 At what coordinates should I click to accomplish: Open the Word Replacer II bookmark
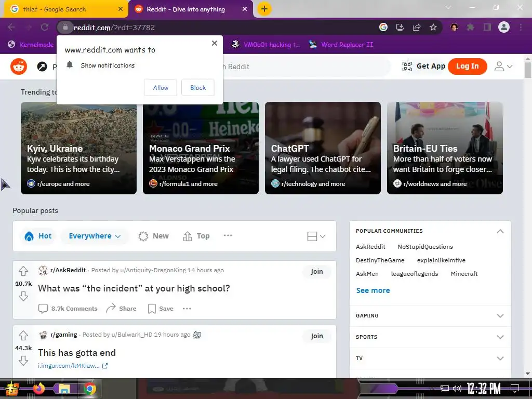click(341, 45)
